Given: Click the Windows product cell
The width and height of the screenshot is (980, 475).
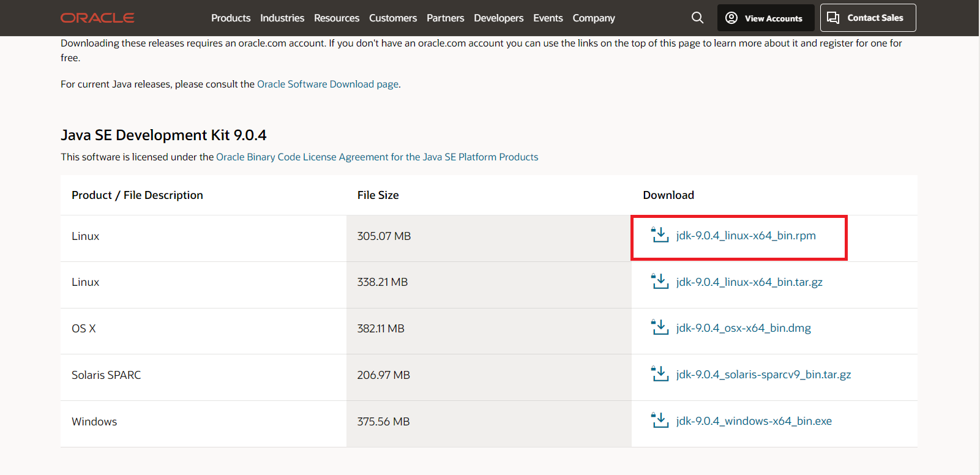Looking at the screenshot, I should (x=203, y=424).
